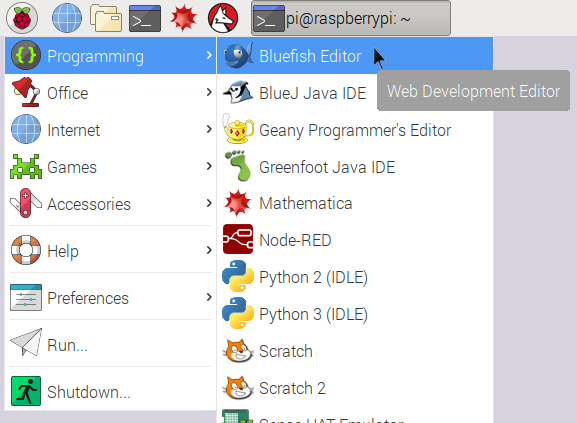
Task: Launch Geany Programmer's Editor
Action: 355,129
